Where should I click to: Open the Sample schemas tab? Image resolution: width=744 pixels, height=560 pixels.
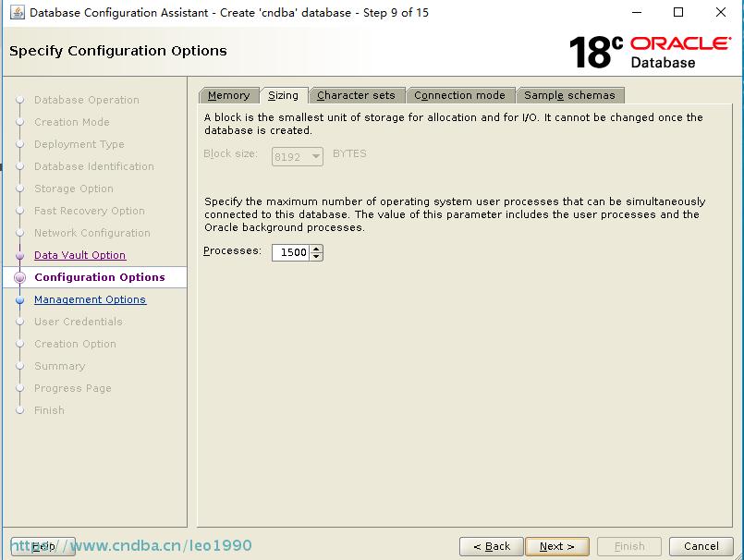tap(569, 95)
